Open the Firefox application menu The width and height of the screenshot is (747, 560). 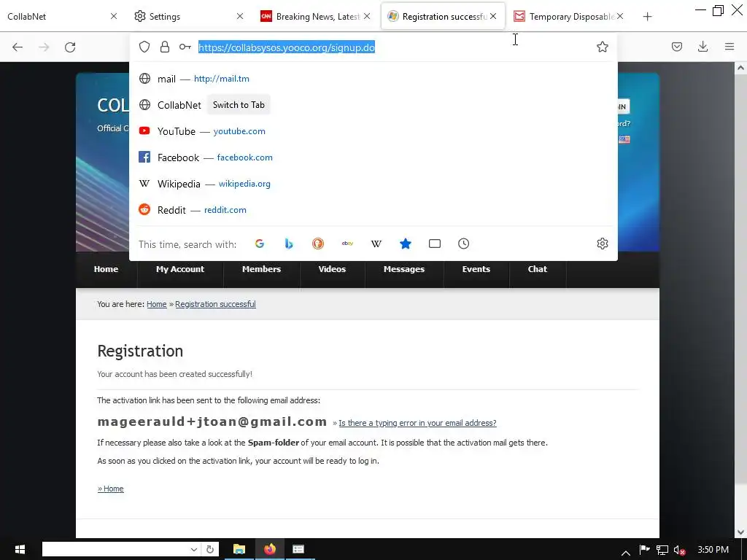pos(729,47)
